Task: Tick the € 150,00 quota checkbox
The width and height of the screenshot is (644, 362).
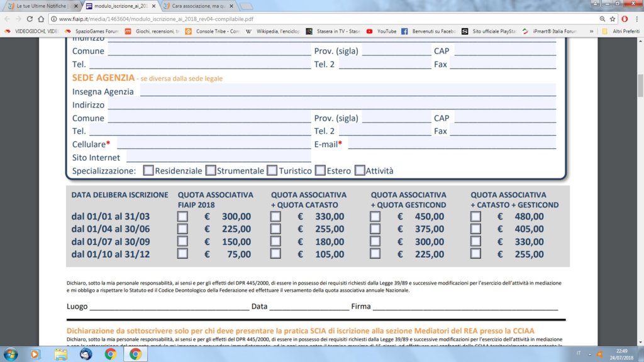Action: (x=182, y=241)
